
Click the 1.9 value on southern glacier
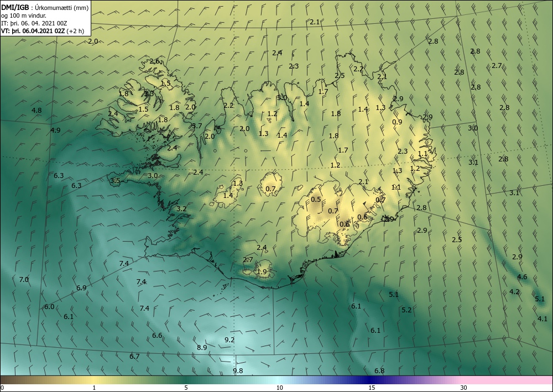coord(262,272)
